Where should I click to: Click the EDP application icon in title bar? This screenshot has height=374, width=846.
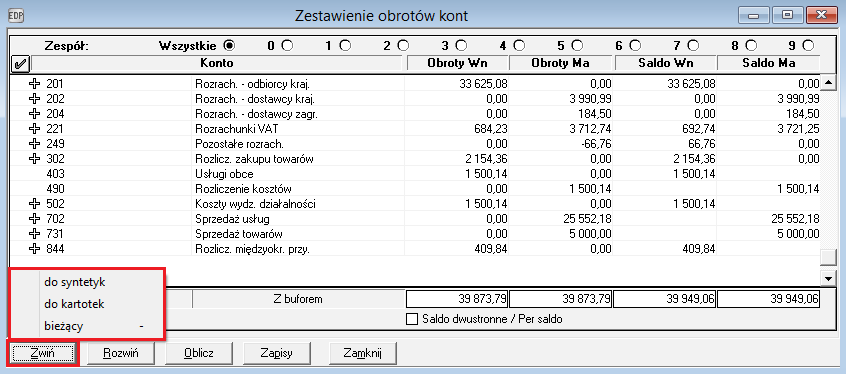[x=17, y=15]
